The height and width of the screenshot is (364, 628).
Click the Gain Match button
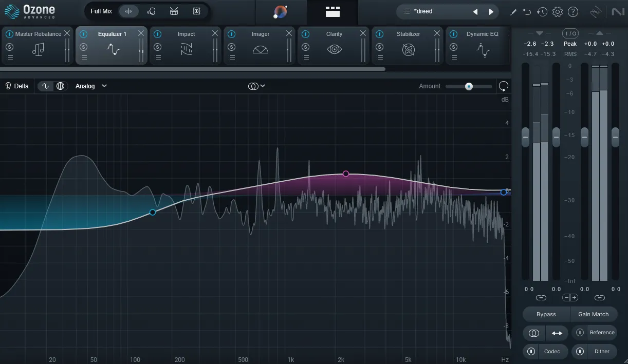pos(594,314)
